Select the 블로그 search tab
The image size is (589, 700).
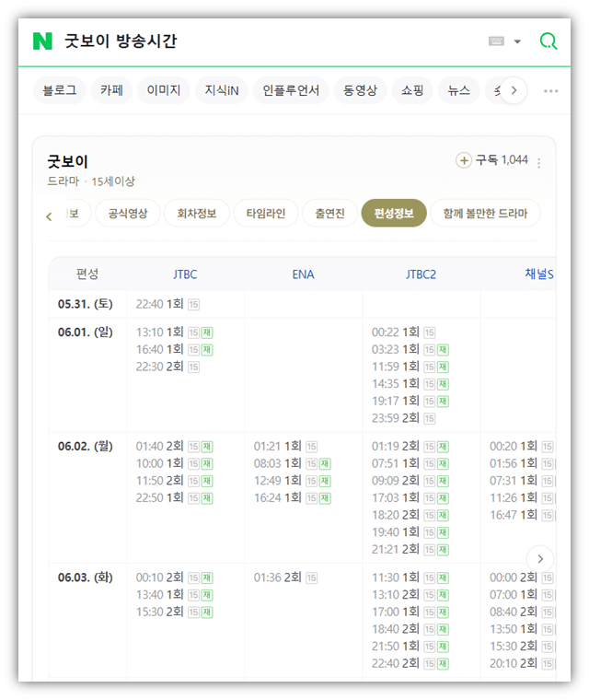click(59, 90)
